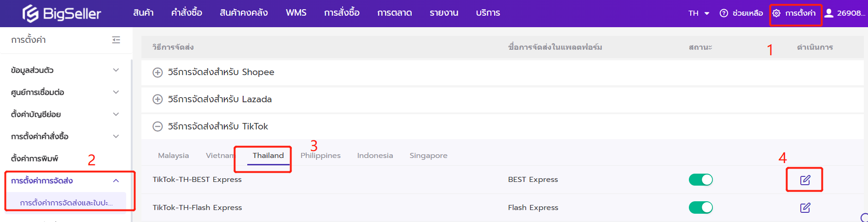Image resolution: width=868 pixels, height=222 pixels.
Task: Collapse the settings sidebar using menu icon
Action: tap(116, 40)
